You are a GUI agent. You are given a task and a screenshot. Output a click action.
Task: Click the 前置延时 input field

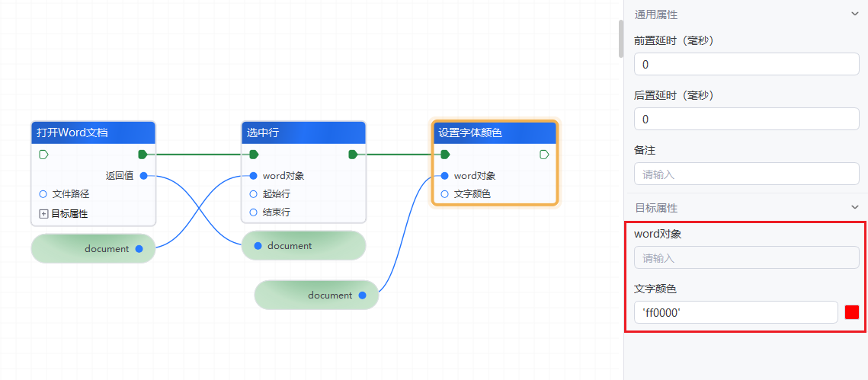pos(746,65)
